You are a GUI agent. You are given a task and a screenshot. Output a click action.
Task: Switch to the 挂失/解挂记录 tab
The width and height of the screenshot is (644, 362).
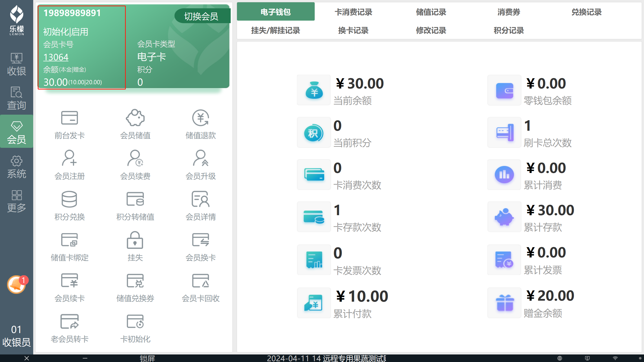[x=276, y=30]
